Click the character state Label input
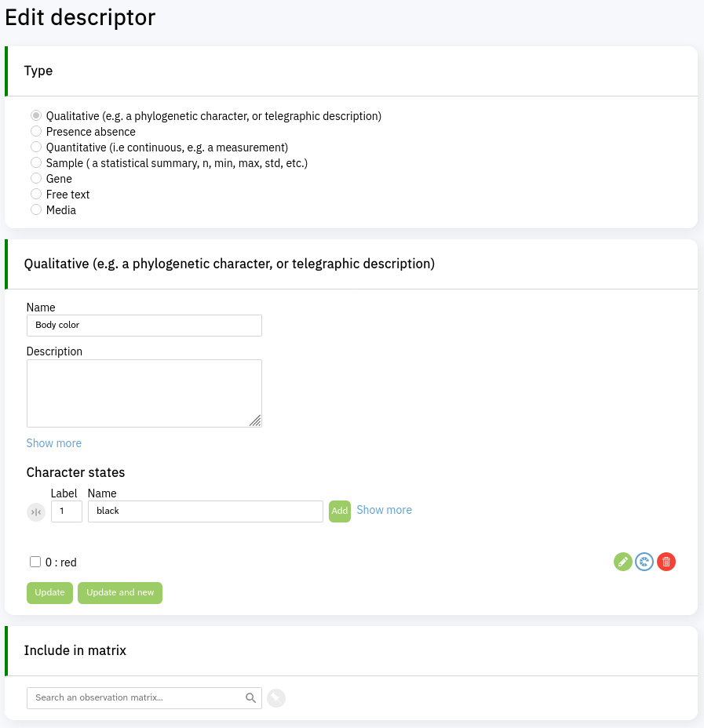704x728 pixels. pos(67,511)
